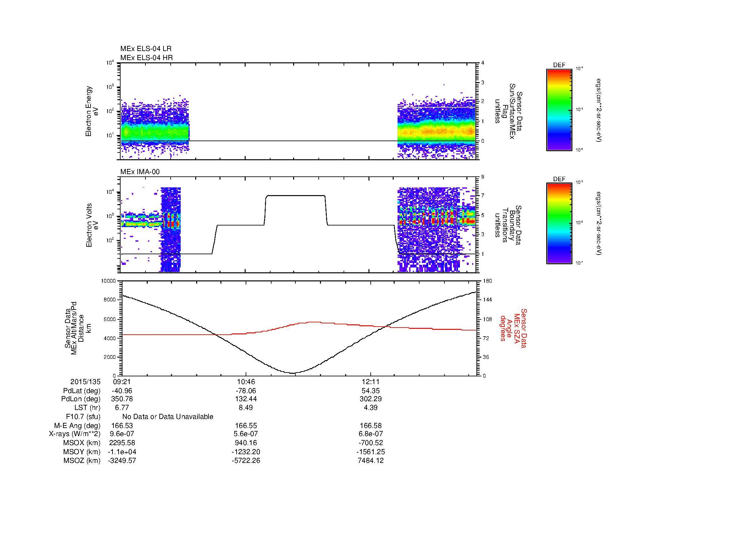Click the 'MEx ELS-04 LR' plot title
Screen dimensions: 756x534
coord(146,49)
